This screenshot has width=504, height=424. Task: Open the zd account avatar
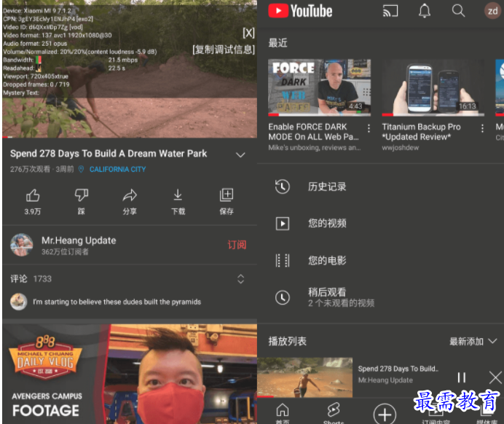point(493,11)
